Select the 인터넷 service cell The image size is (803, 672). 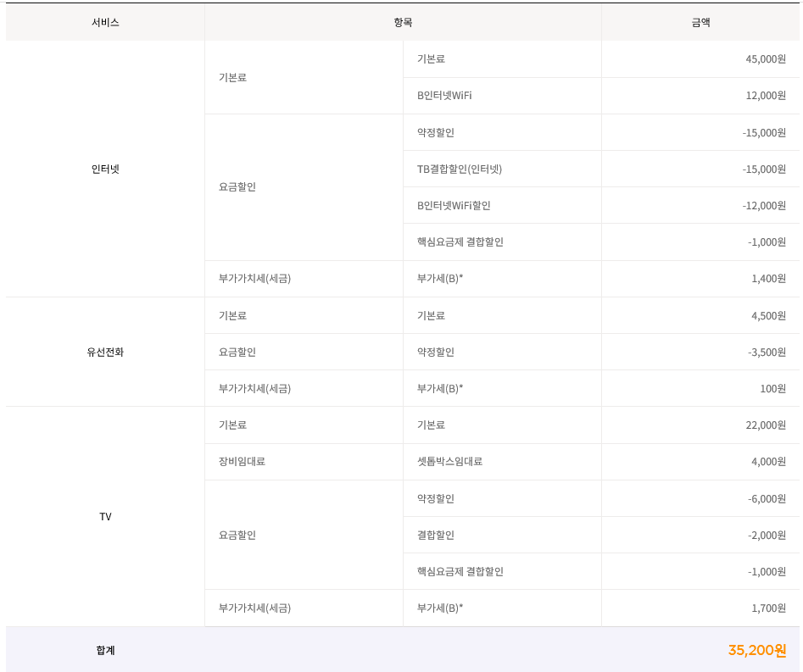tap(105, 169)
